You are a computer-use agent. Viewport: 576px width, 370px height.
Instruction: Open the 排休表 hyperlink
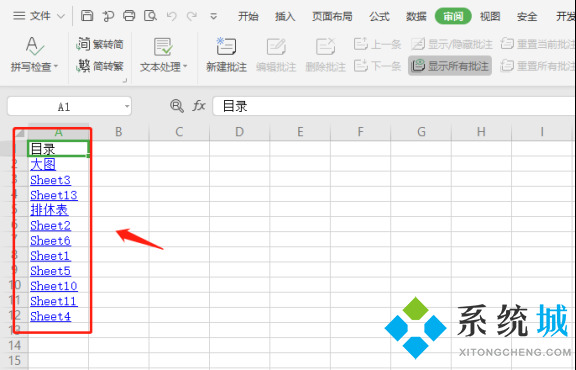[49, 210]
